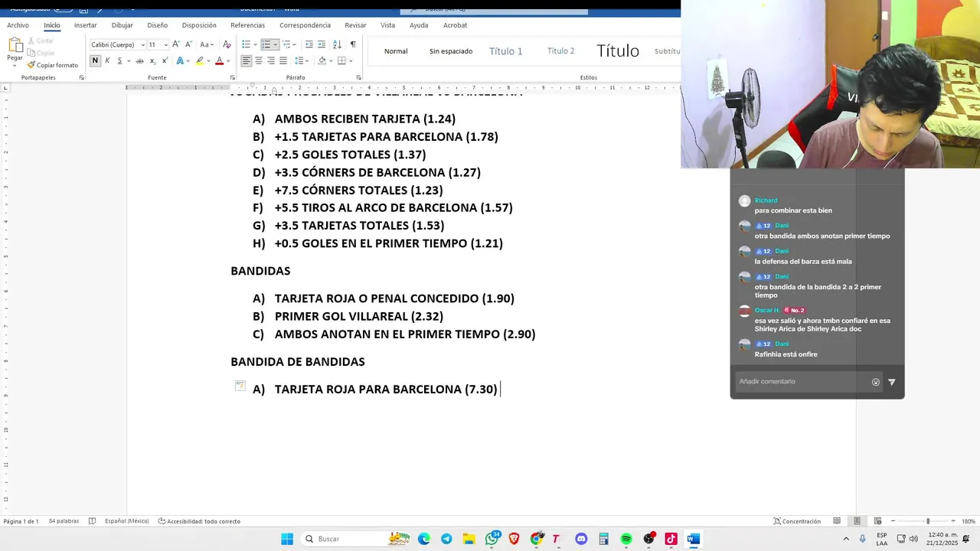Toggle show paragraph marks (¶)
Viewport: 980px width, 551px height.
pos(353,44)
